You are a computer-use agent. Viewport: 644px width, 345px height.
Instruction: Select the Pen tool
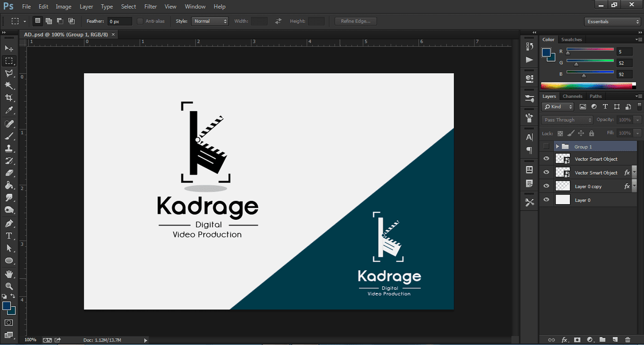point(9,224)
